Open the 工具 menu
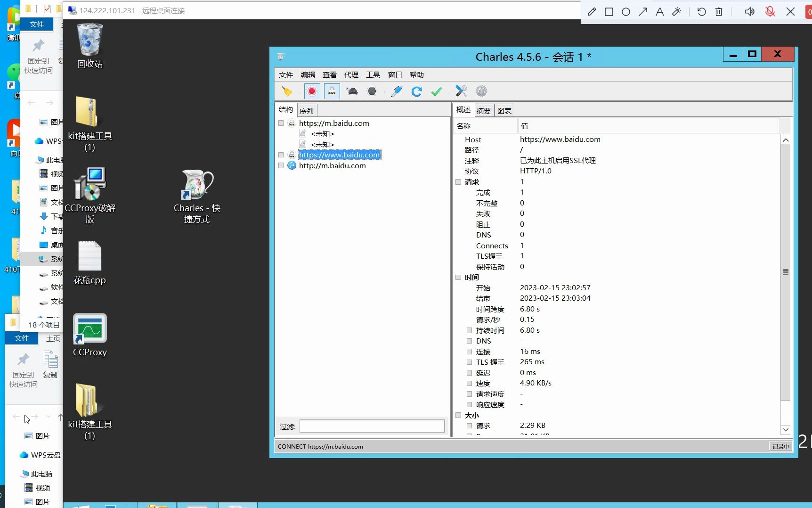 tap(373, 74)
